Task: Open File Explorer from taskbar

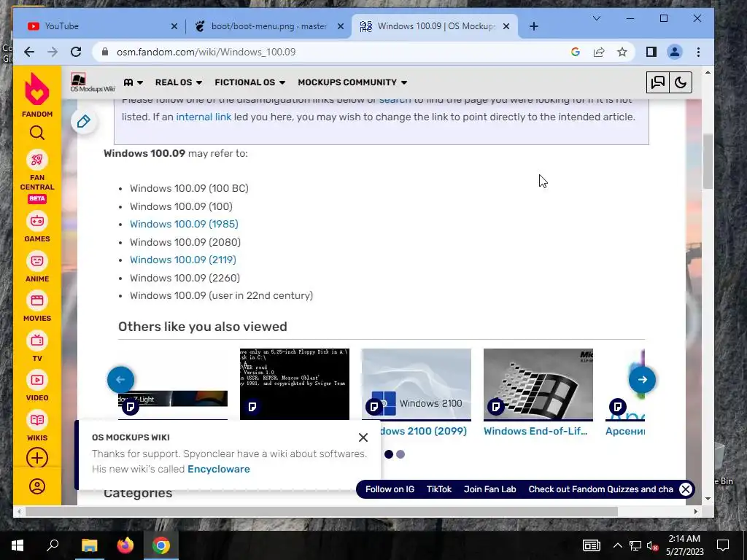Action: 89,545
